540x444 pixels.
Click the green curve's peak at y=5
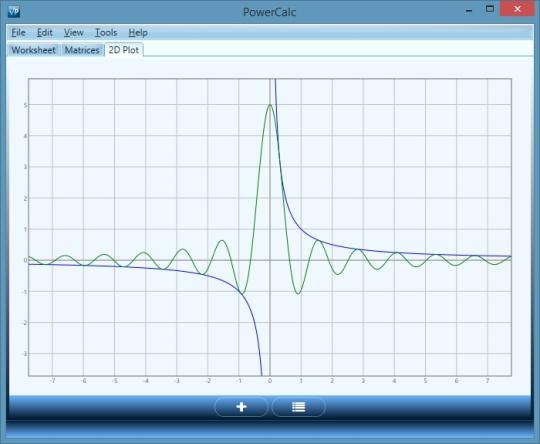[270, 105]
